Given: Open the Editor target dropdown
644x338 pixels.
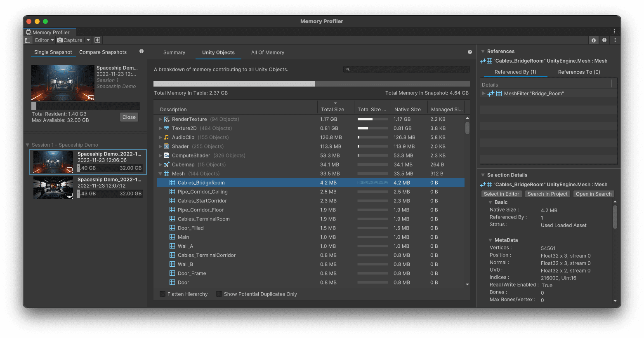Looking at the screenshot, I should tap(44, 40).
